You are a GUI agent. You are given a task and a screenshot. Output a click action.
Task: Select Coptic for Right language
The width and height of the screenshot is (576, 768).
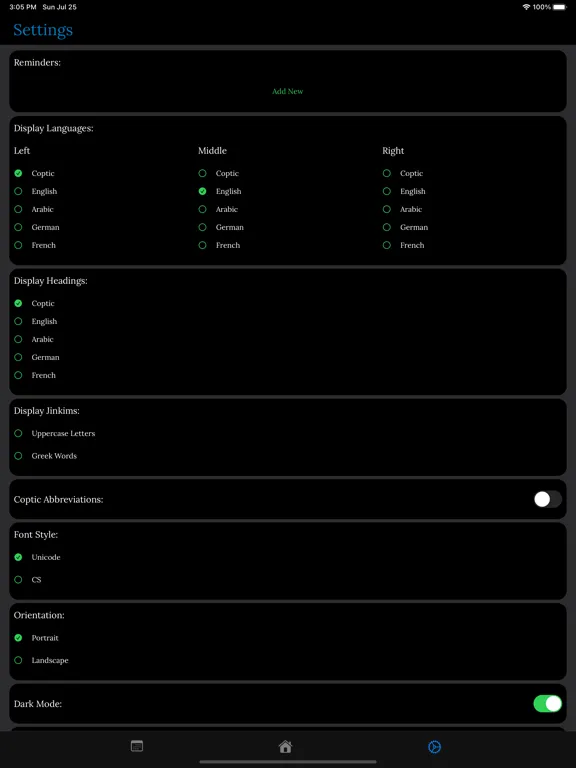[x=387, y=173]
